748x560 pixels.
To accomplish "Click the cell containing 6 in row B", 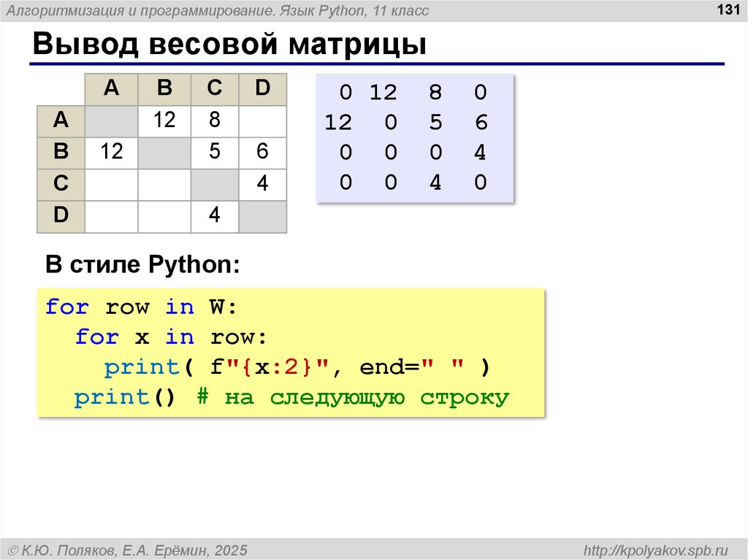I will point(262,152).
